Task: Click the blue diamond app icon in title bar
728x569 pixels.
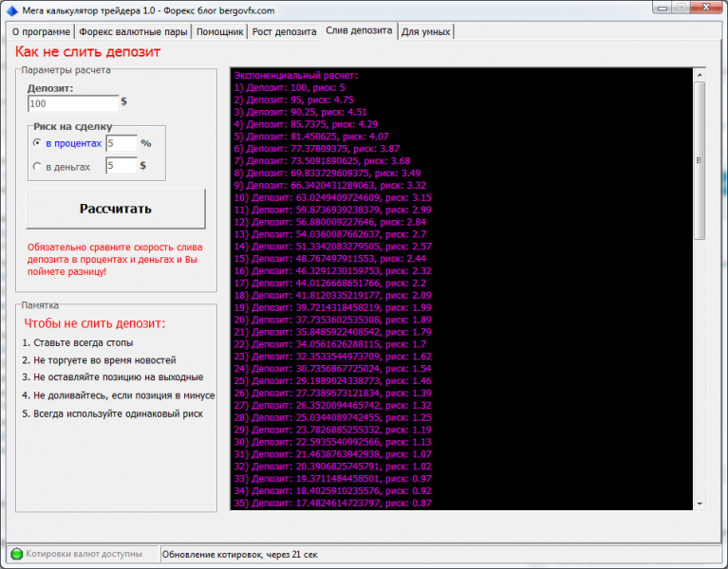Action: click(x=12, y=10)
